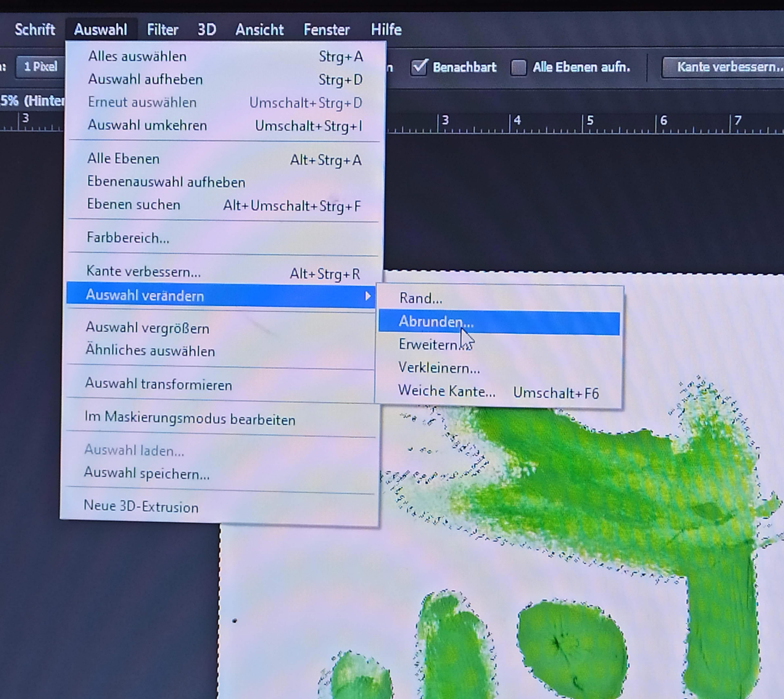Viewport: 784px width, 699px height.
Task: Select Auswahl umkehren from the menu
Action: tap(147, 125)
